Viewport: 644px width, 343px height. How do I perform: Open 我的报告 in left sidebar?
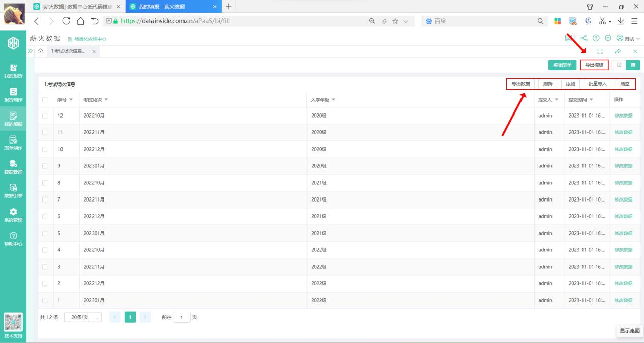(13, 71)
